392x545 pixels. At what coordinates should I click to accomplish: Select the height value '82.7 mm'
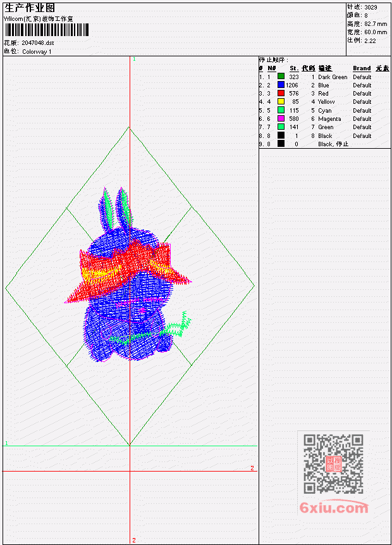pyautogui.click(x=376, y=23)
